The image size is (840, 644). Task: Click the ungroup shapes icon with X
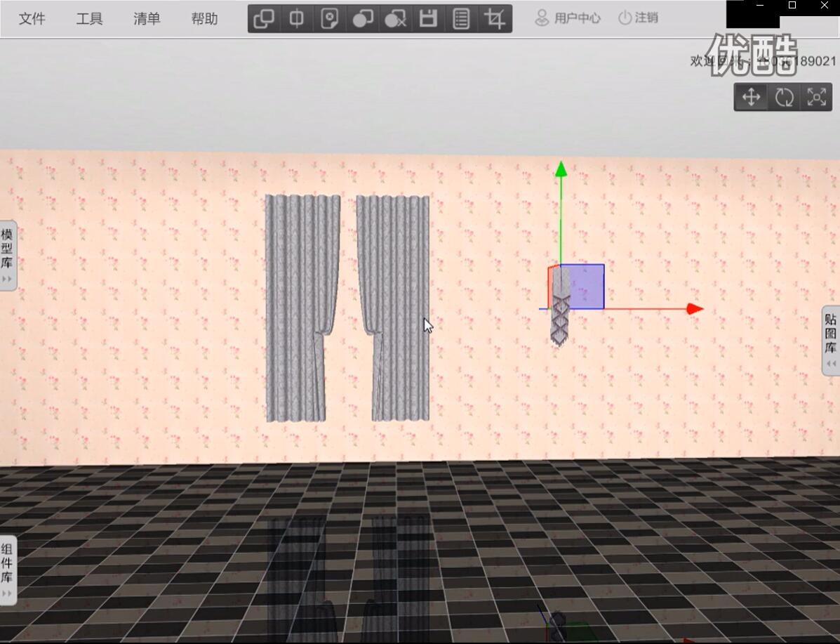pos(395,19)
